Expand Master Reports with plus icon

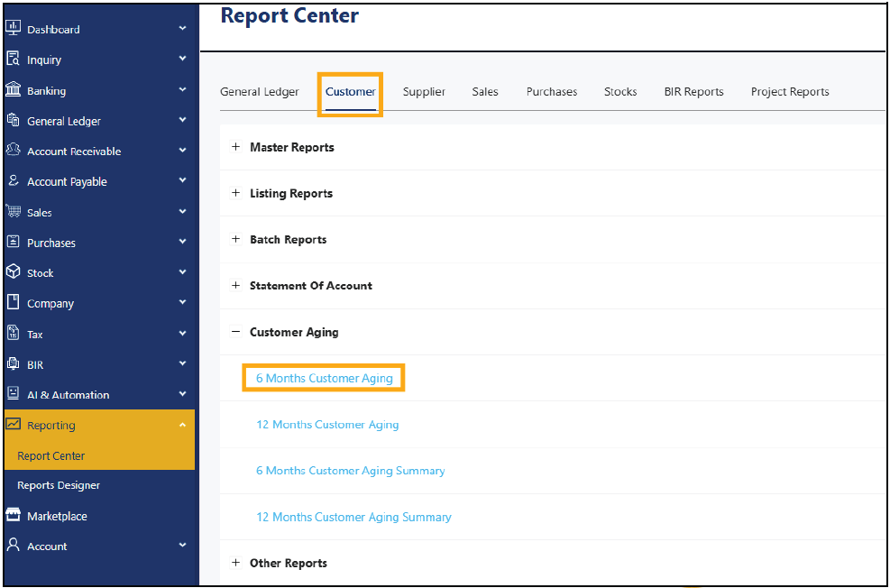click(x=235, y=147)
